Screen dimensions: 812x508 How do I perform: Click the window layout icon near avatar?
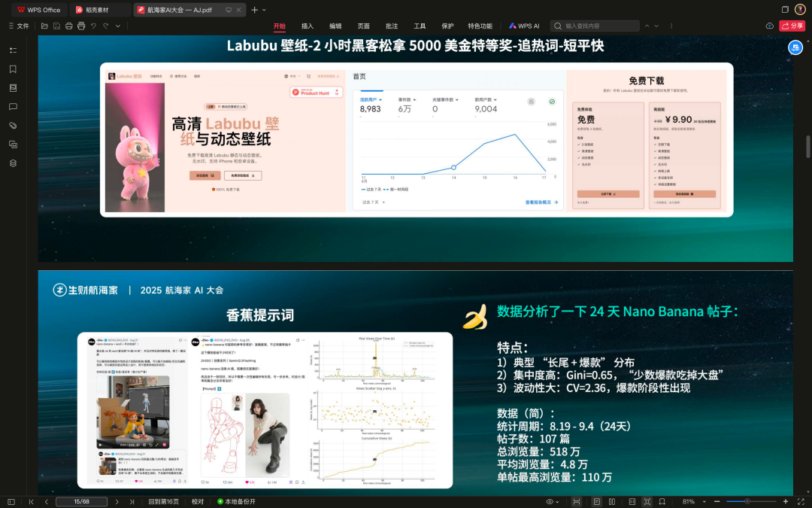coord(785,9)
